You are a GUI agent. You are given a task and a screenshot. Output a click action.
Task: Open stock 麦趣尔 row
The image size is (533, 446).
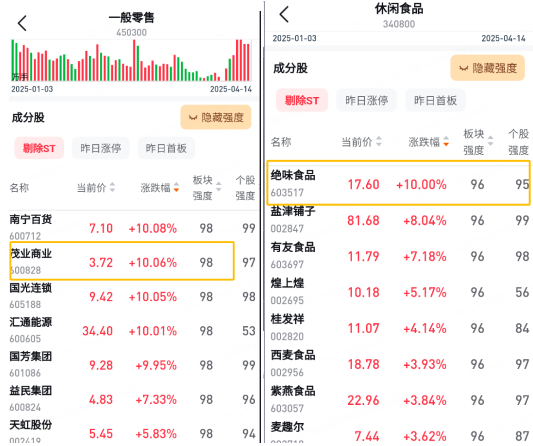tap(400, 432)
